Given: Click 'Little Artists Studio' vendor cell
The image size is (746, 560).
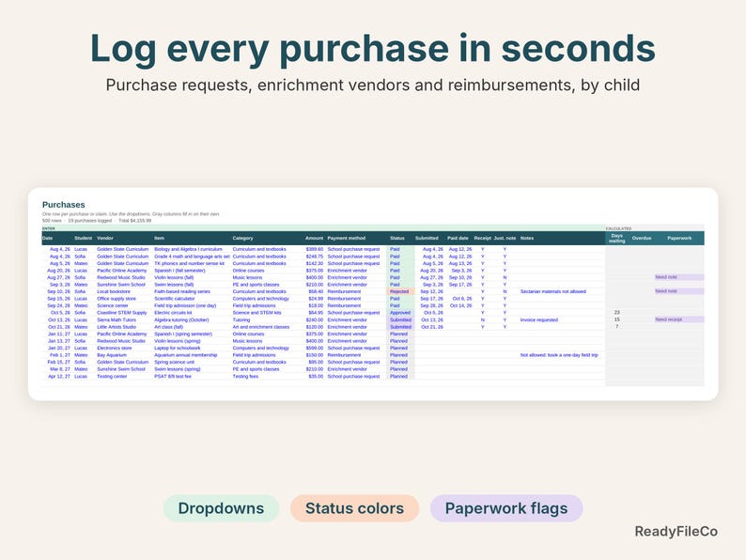Looking at the screenshot, I should pos(117,327).
